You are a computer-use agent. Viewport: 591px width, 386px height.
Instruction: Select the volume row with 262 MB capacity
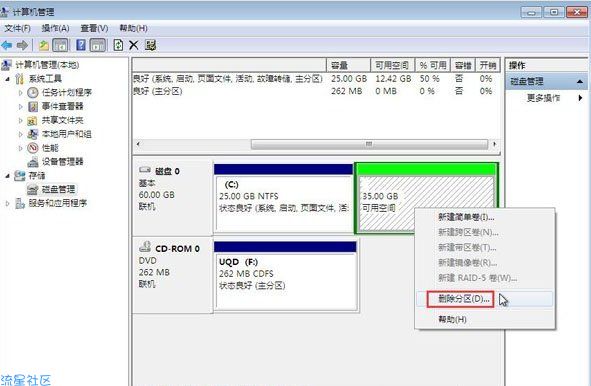pyautogui.click(x=316, y=91)
